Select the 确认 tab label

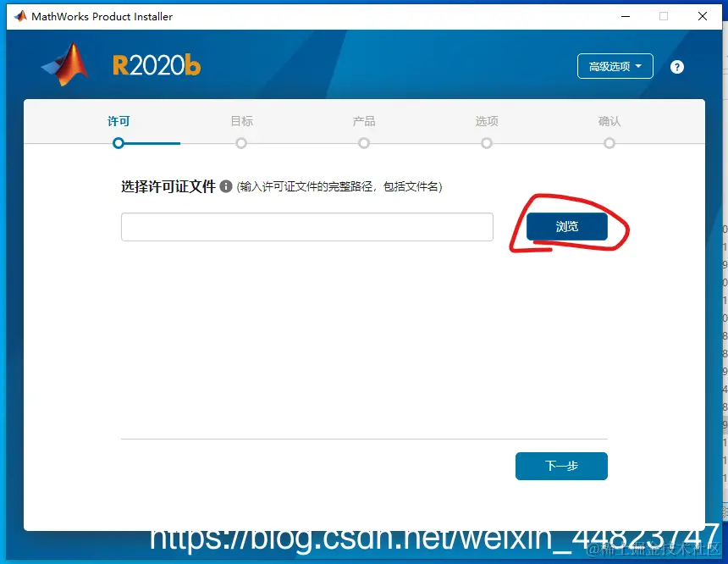tap(609, 121)
